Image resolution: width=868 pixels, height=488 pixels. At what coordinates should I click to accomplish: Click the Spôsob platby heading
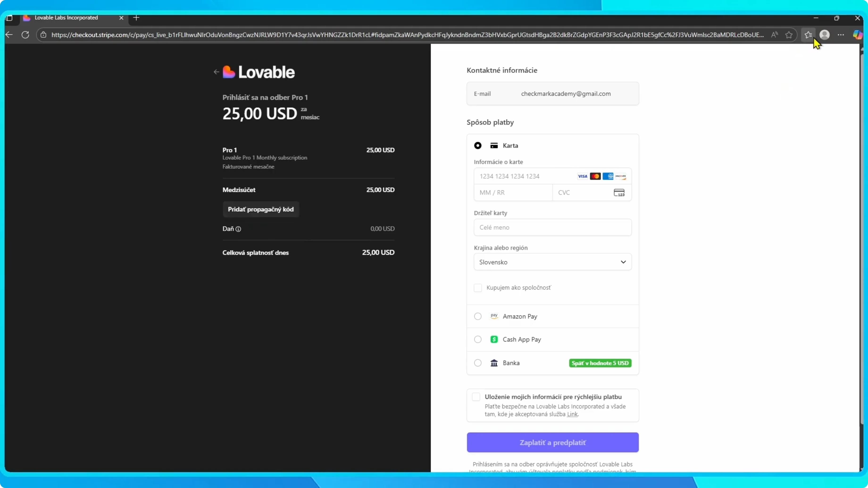tap(490, 122)
